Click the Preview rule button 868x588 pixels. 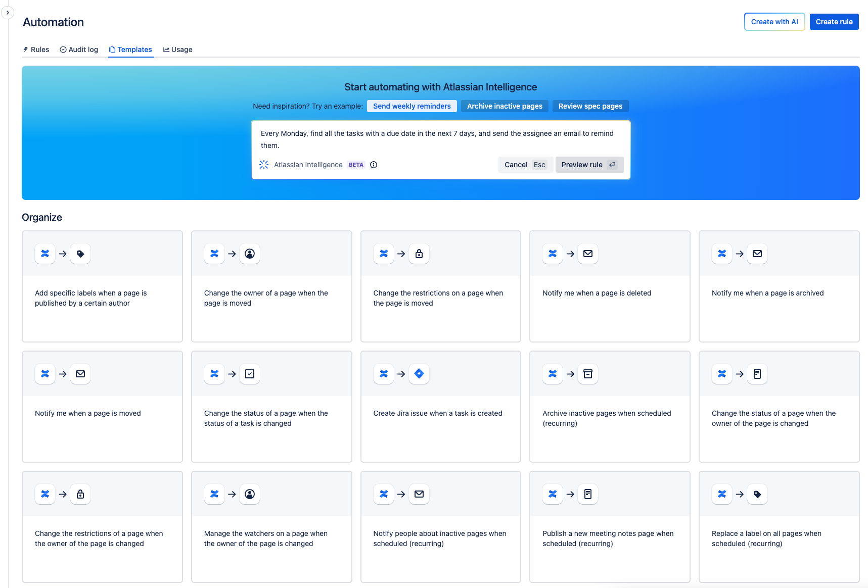pyautogui.click(x=589, y=165)
